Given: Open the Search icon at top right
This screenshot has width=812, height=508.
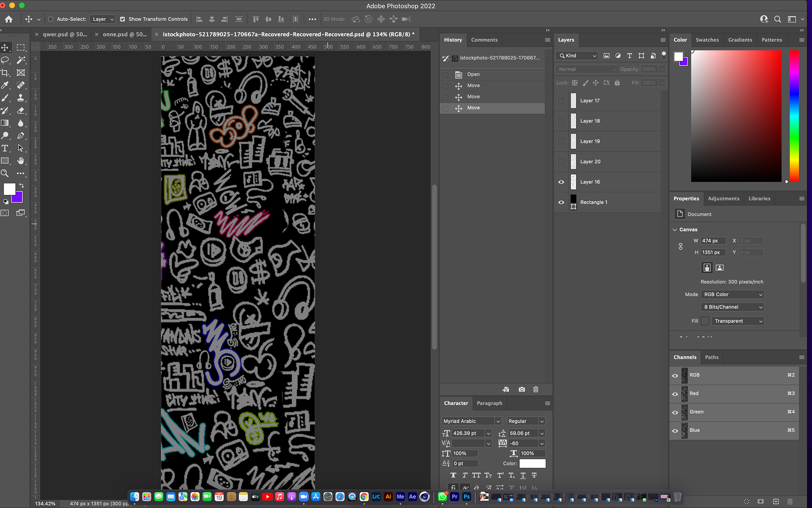Looking at the screenshot, I should (777, 19).
